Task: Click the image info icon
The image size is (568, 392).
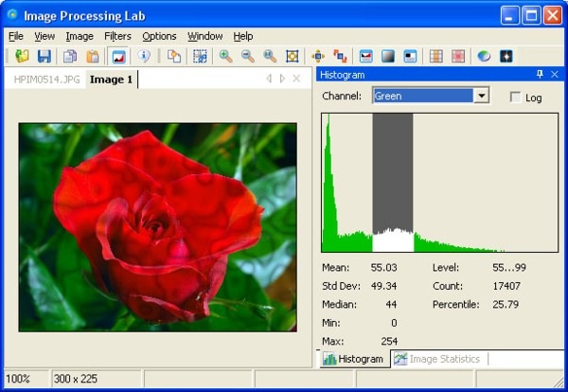Action: [x=144, y=56]
